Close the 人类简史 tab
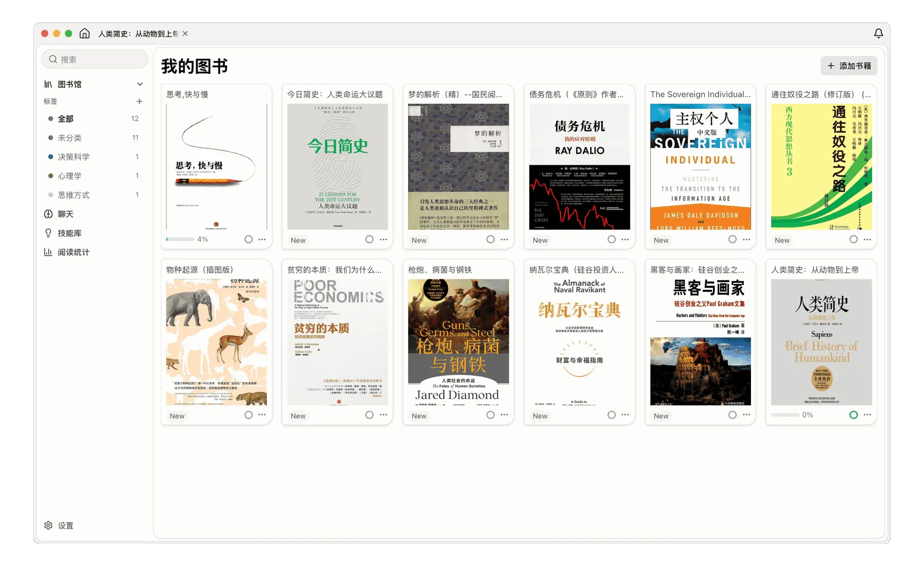Image resolution: width=924 pixels, height=588 pixels. click(x=185, y=33)
